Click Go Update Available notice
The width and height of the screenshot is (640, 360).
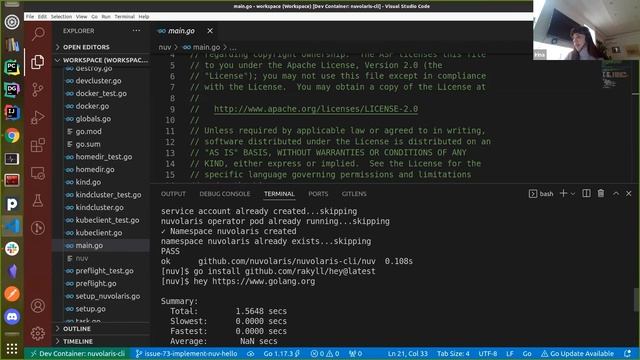pos(578,353)
